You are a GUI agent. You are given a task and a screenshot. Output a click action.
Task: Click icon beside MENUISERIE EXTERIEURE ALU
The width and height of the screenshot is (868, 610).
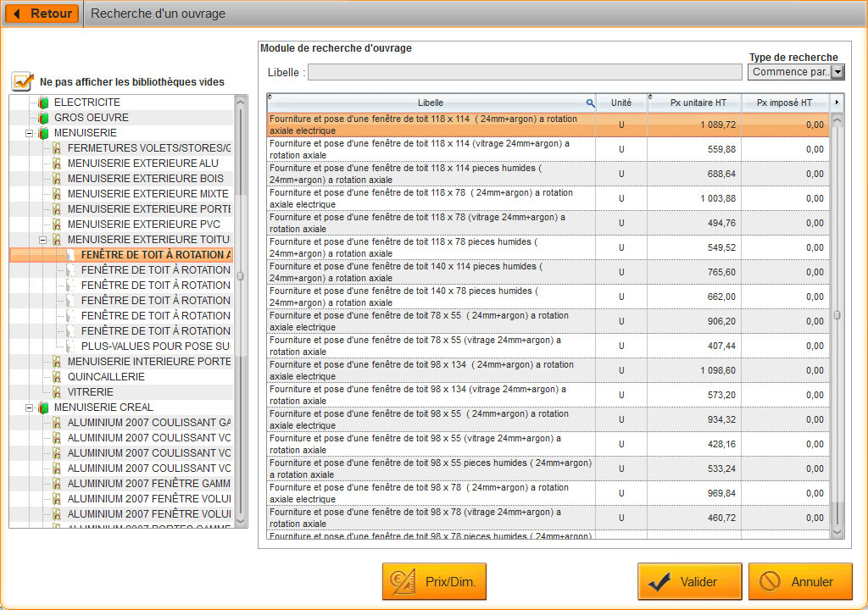point(57,164)
